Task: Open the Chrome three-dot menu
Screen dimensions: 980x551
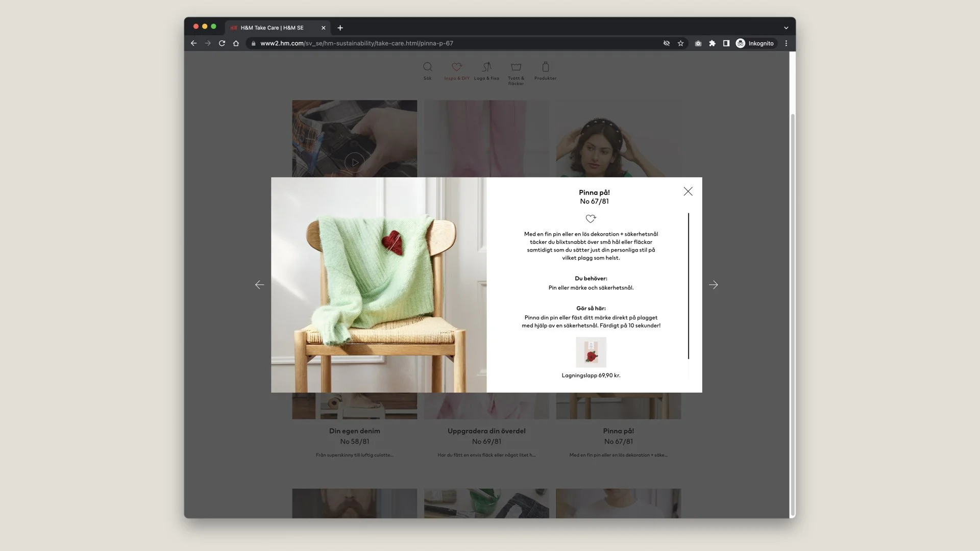Action: [786, 43]
